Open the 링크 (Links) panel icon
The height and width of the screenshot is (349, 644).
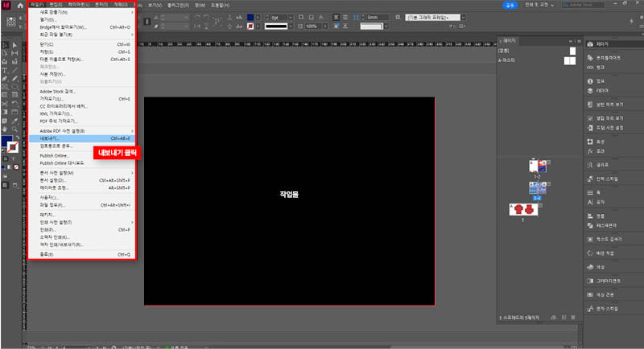click(x=590, y=68)
